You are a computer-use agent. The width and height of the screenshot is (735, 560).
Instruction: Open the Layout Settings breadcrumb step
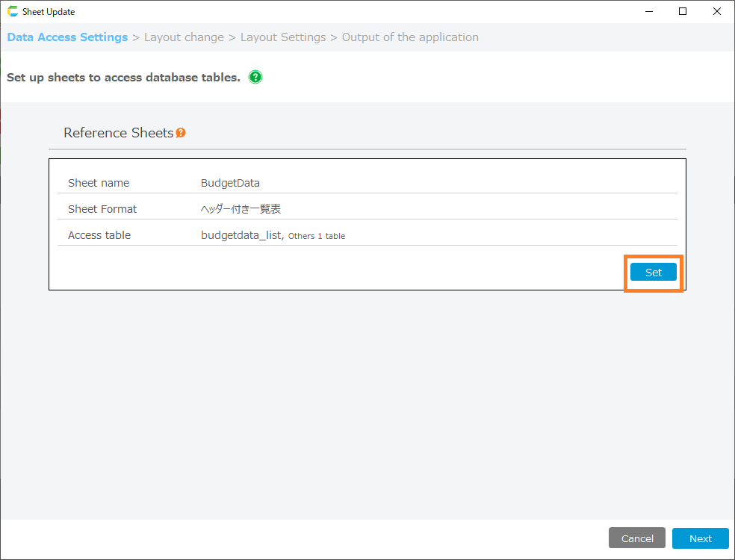pyautogui.click(x=283, y=37)
